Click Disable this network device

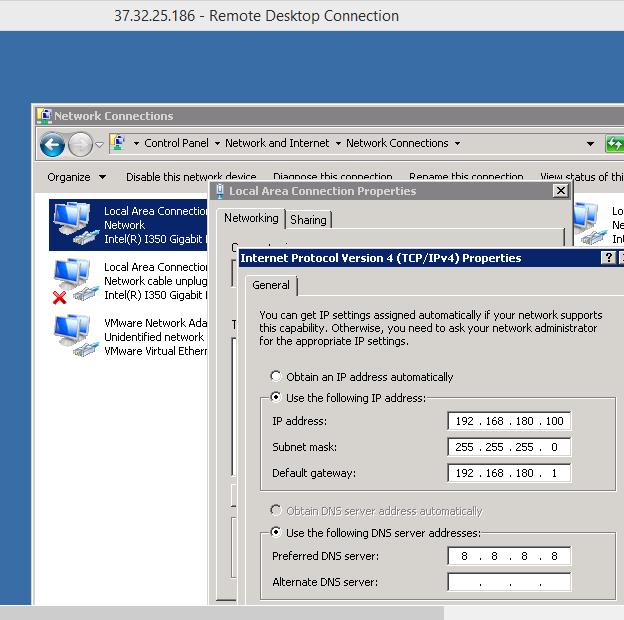[191, 177]
